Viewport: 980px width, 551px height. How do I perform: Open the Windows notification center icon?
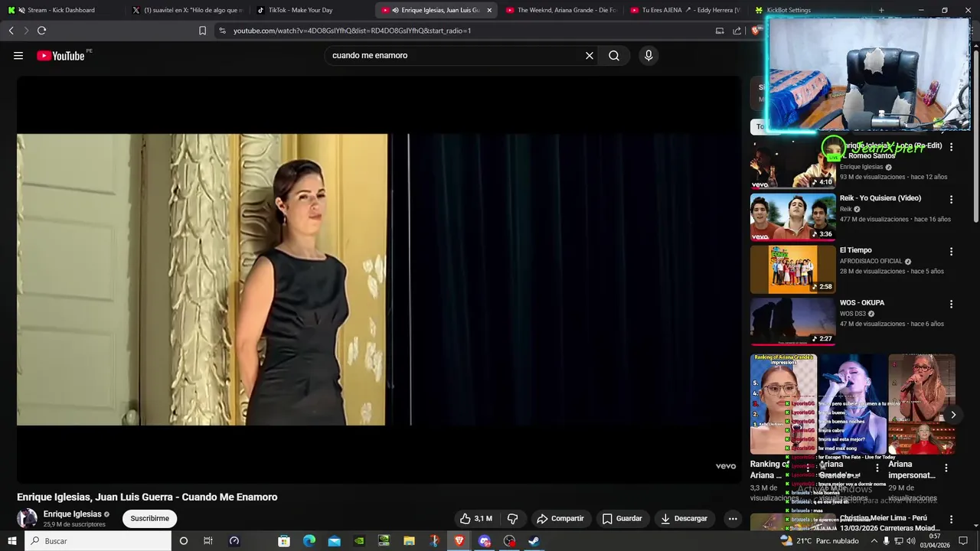click(963, 541)
